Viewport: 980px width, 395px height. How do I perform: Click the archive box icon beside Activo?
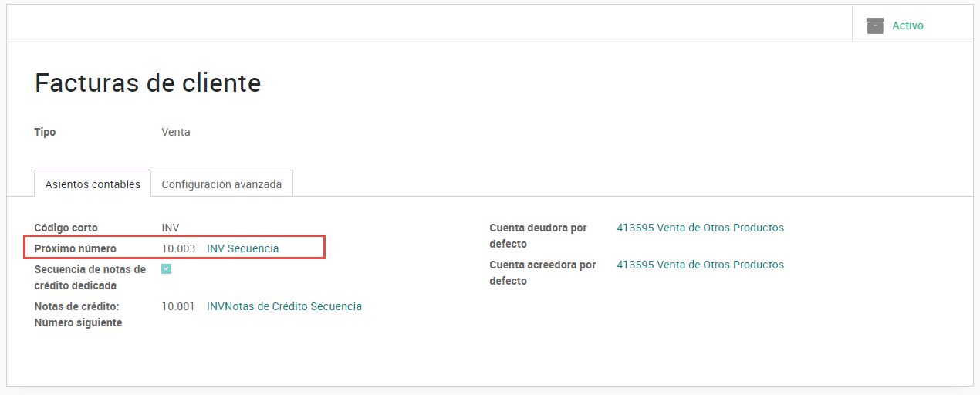tap(874, 25)
